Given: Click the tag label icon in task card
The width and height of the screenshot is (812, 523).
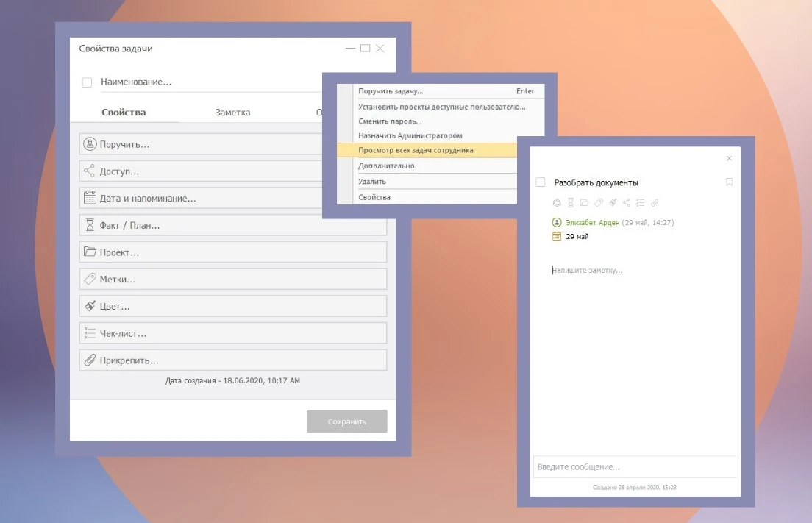Looking at the screenshot, I should point(598,203).
